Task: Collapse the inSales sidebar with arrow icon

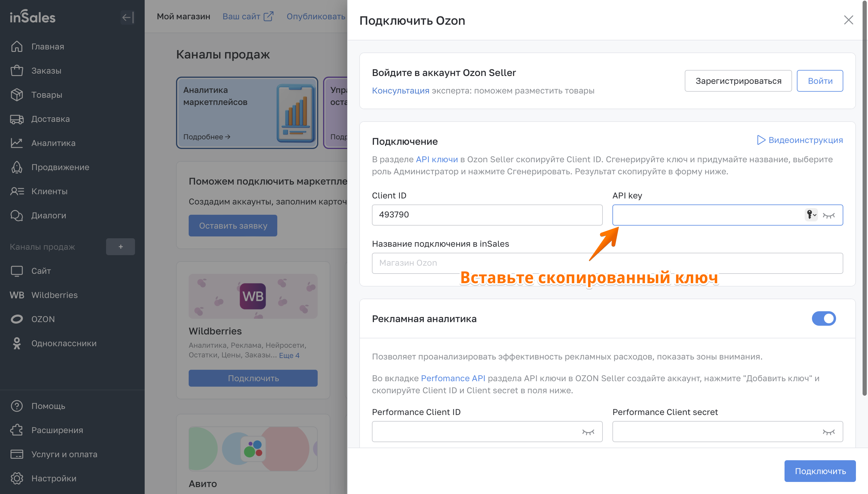Action: click(x=127, y=17)
